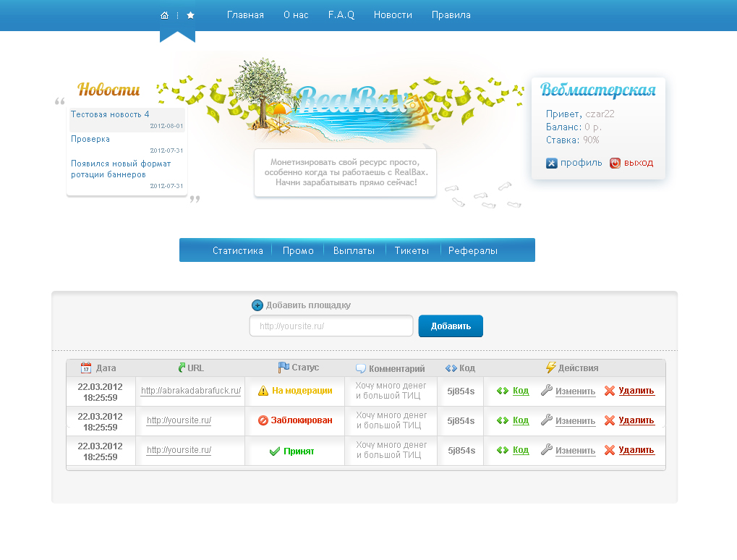Open yoursite.ru link in Принят row
This screenshot has height=560, width=737.
click(x=179, y=450)
